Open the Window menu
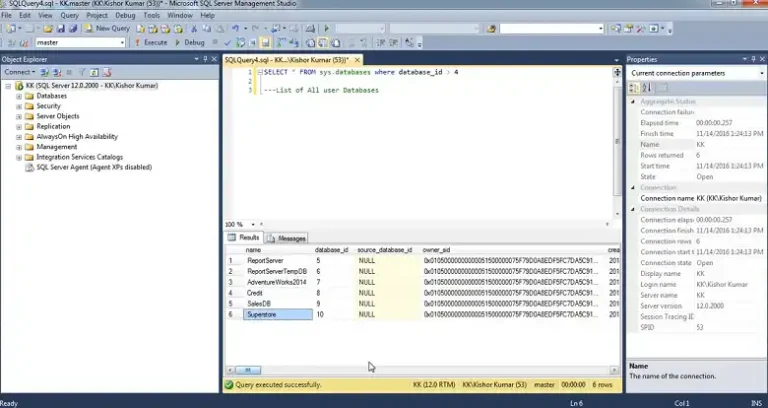This screenshot has height=408, width=768. click(x=180, y=16)
